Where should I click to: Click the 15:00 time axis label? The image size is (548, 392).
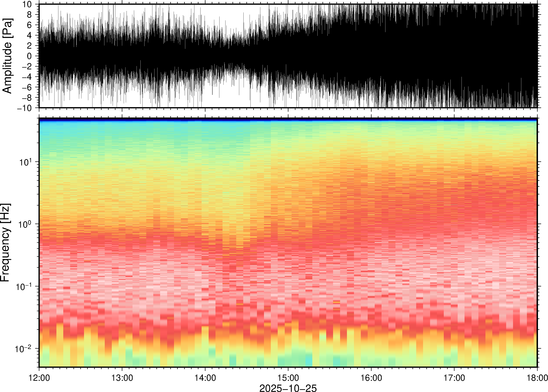click(x=288, y=378)
